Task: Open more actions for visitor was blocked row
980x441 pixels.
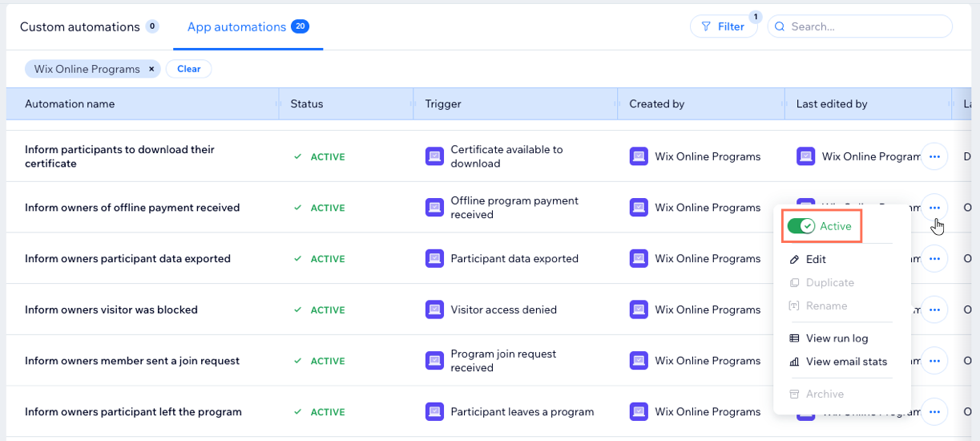Action: [x=934, y=310]
